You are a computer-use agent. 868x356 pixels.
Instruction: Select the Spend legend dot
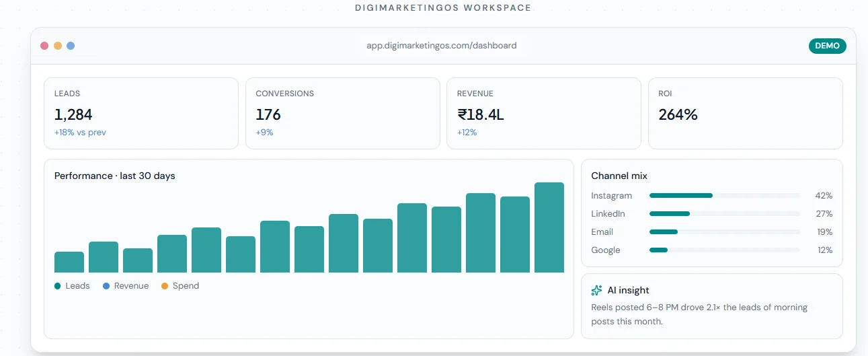click(165, 286)
